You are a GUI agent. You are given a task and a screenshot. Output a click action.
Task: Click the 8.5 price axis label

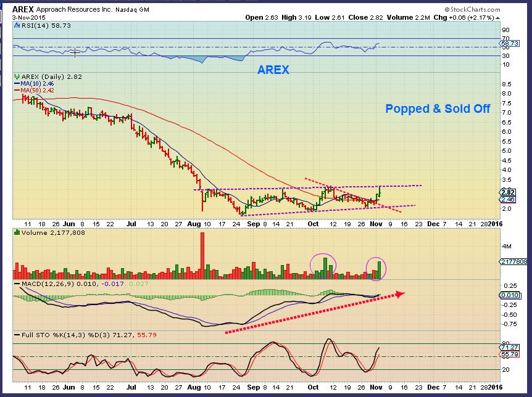(x=506, y=84)
